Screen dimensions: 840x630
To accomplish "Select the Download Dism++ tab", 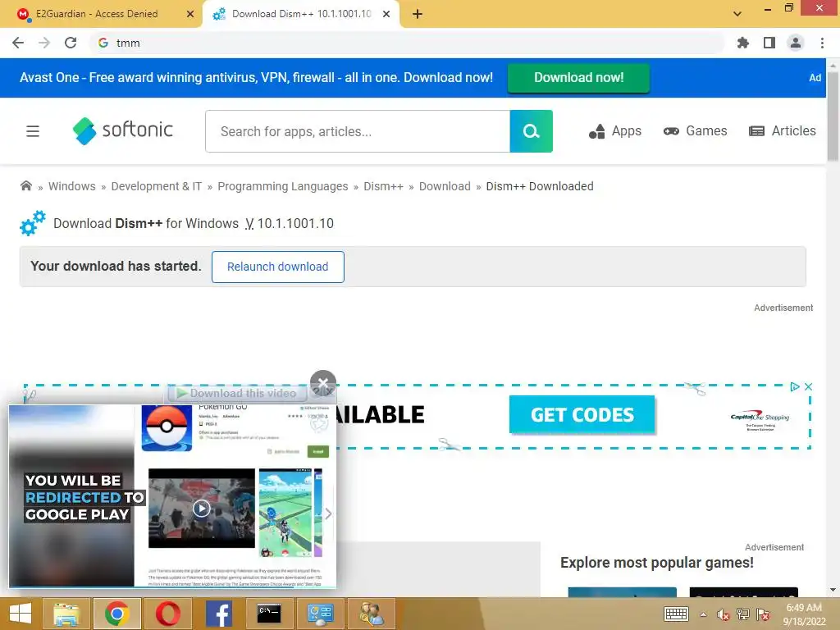I will (x=301, y=14).
